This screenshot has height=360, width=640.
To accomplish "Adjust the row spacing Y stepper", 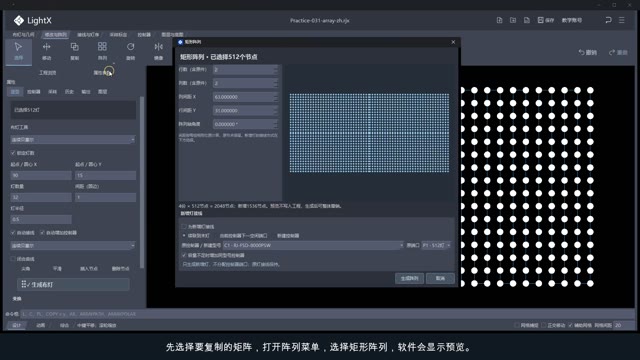I will [x=276, y=111].
